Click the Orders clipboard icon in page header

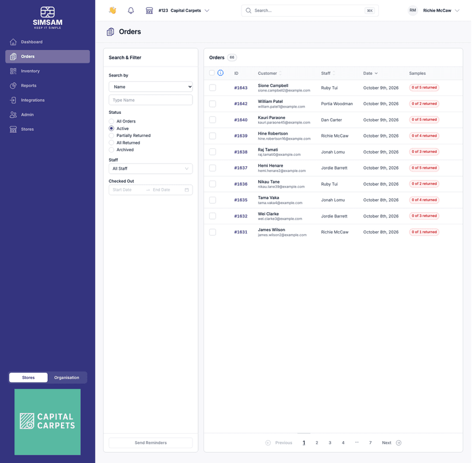[110, 32]
